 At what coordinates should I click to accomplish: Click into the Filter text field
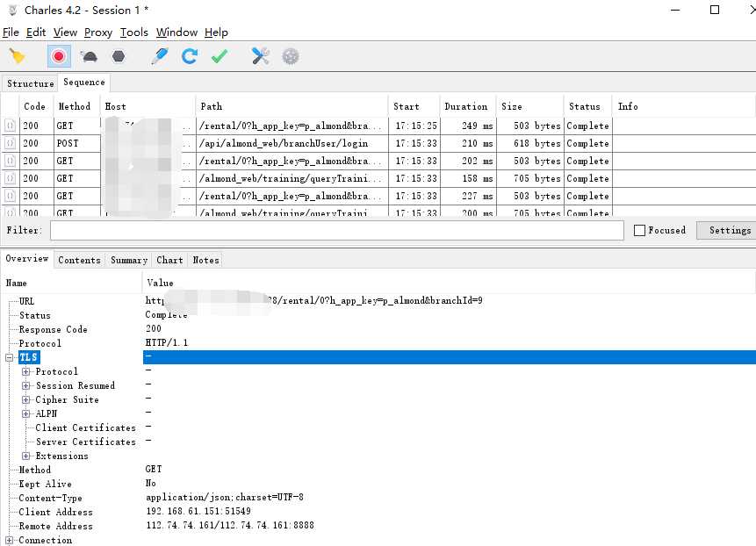(336, 230)
